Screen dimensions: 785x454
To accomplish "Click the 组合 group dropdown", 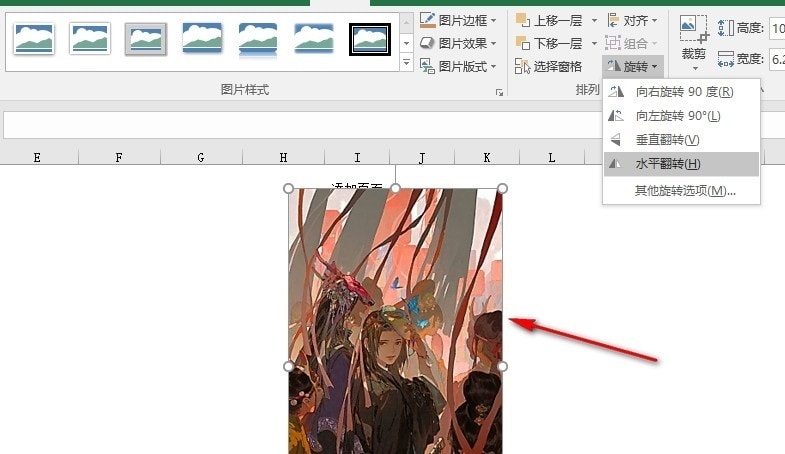I will 631,44.
